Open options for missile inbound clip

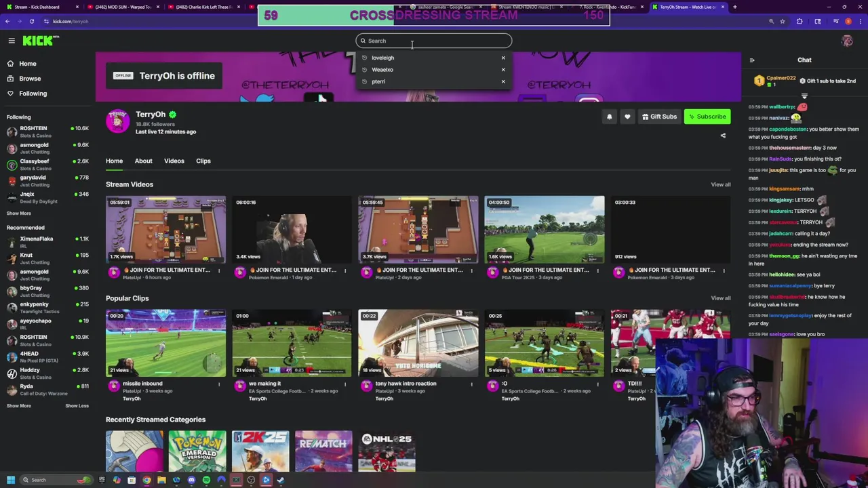point(219,384)
